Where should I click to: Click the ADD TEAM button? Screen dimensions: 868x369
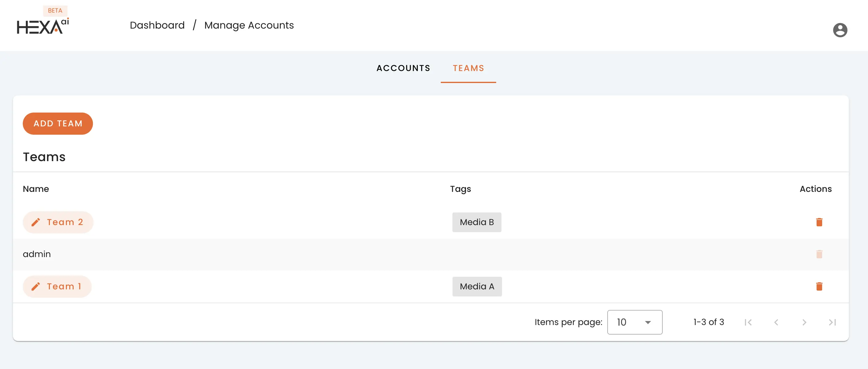point(58,124)
